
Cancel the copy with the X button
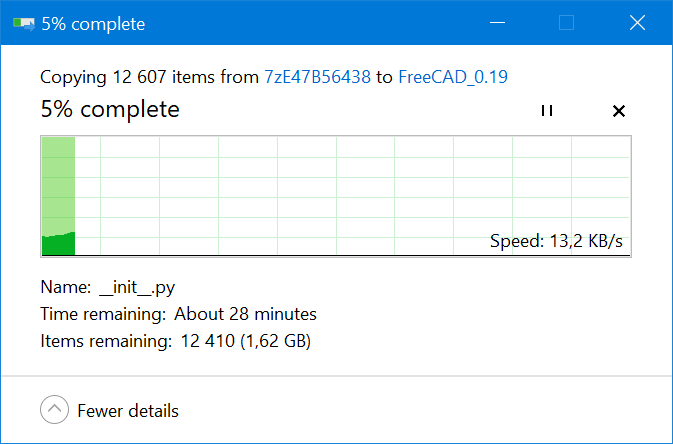coord(618,110)
